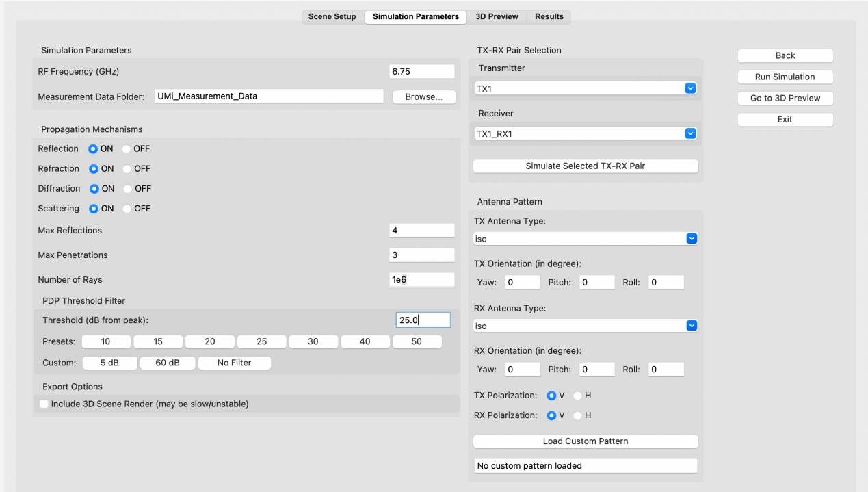Set Diffraction to OFF
The width and height of the screenshot is (868, 492).
coord(127,189)
